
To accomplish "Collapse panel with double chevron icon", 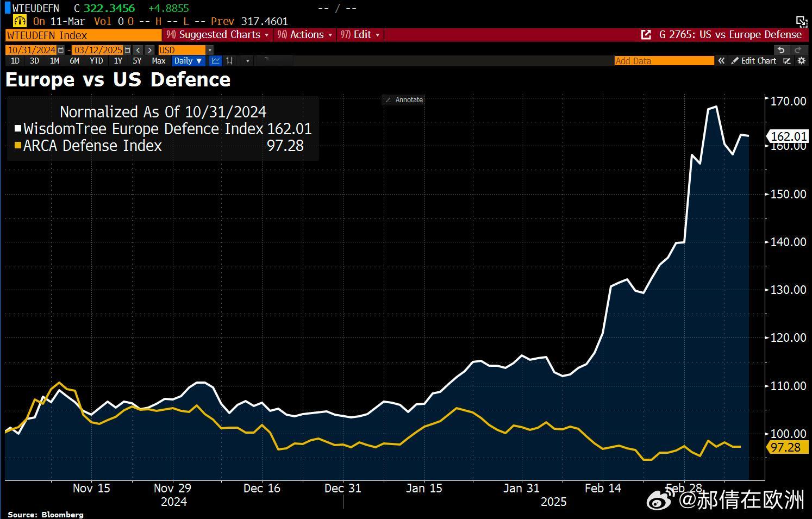I will (721, 61).
